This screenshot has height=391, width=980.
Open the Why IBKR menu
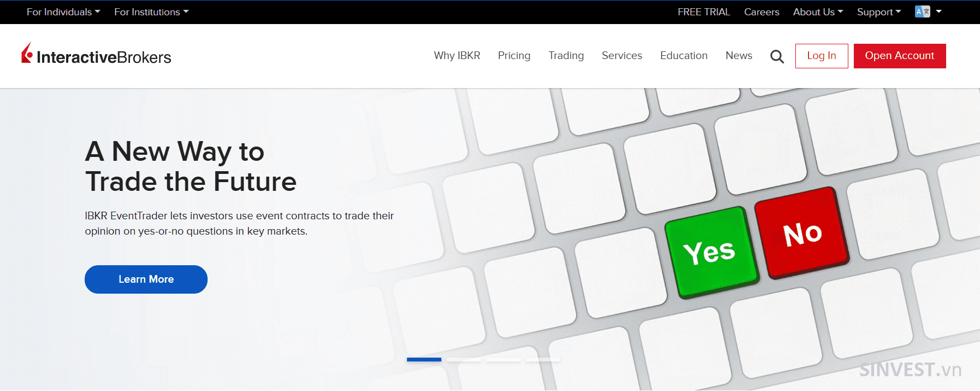[x=457, y=56]
